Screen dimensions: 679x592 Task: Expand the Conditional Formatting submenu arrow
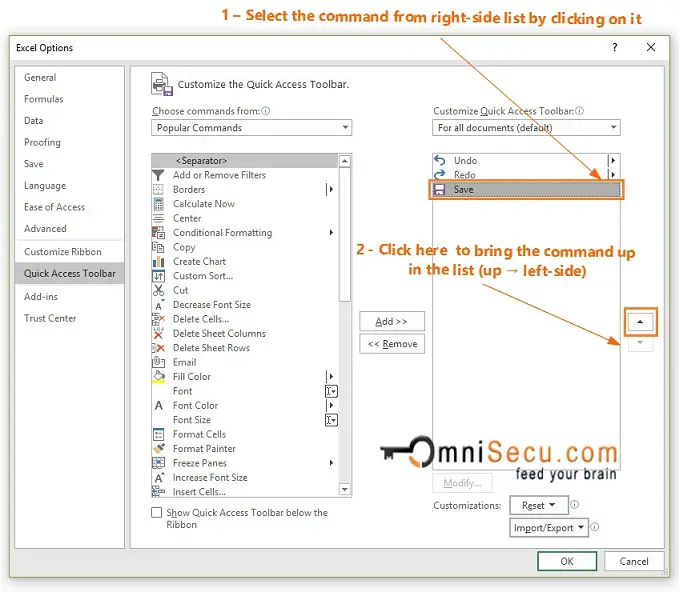[x=331, y=233]
